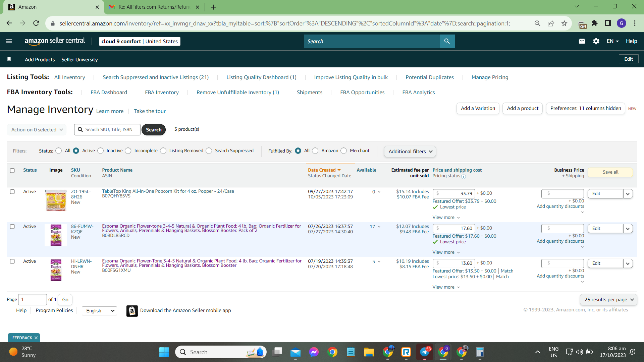Image resolution: width=644 pixels, height=362 pixels.
Task: Toggle the Chrome side panel icon
Action: pos(608,23)
